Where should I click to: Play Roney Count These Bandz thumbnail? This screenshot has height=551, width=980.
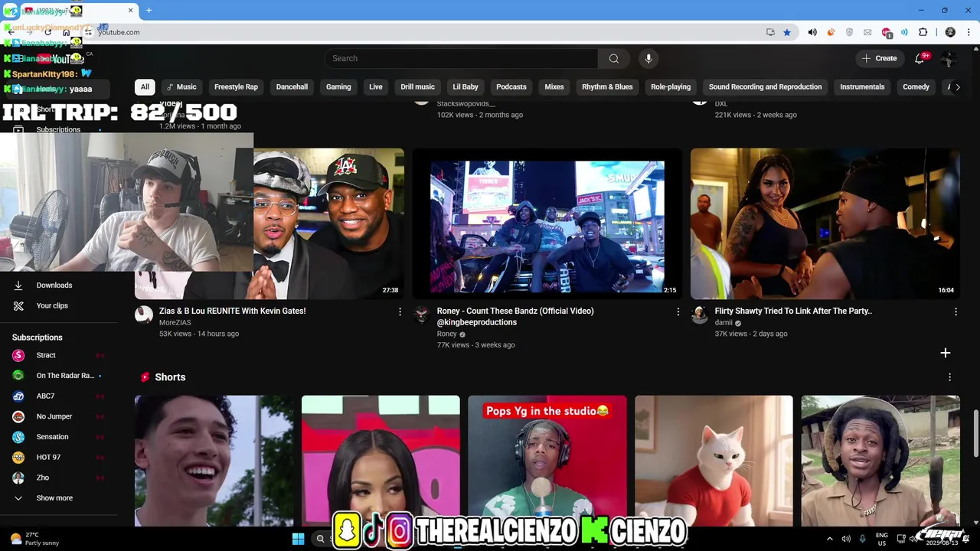coord(547,223)
